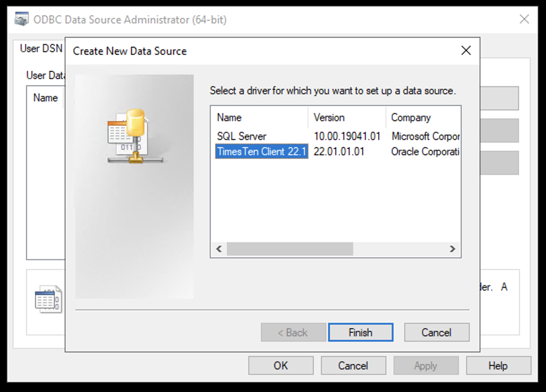Select the TimesTen Client 22.1 driver entry
Image resolution: width=546 pixels, height=392 pixels.
[261, 152]
